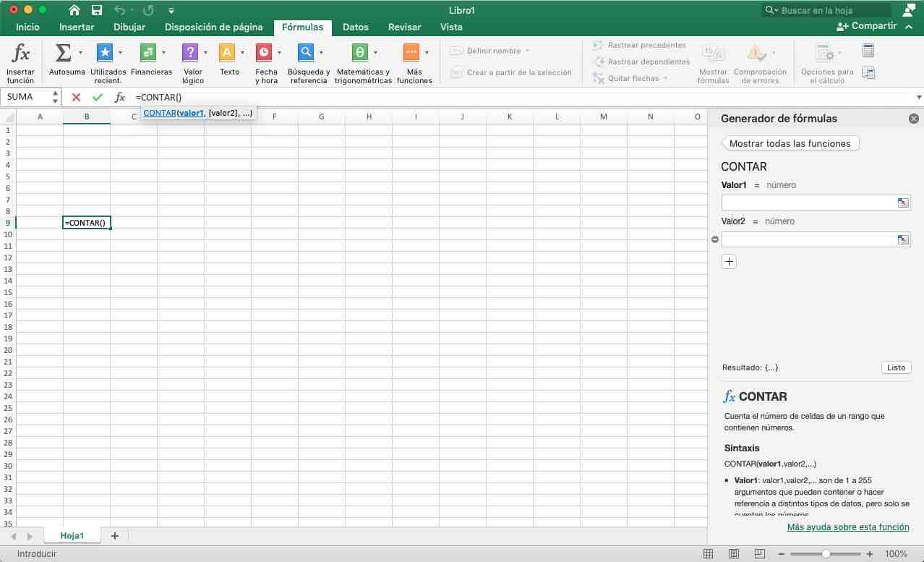Switch to page layout view in status bar
Viewport: 924px width, 562px height.
coord(734,554)
